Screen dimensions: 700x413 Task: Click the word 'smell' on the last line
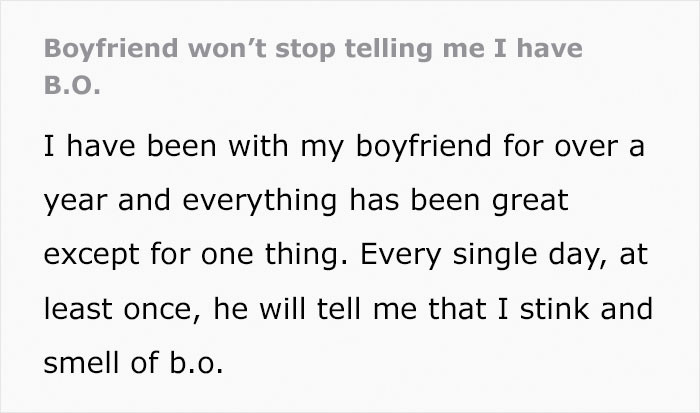(82, 362)
